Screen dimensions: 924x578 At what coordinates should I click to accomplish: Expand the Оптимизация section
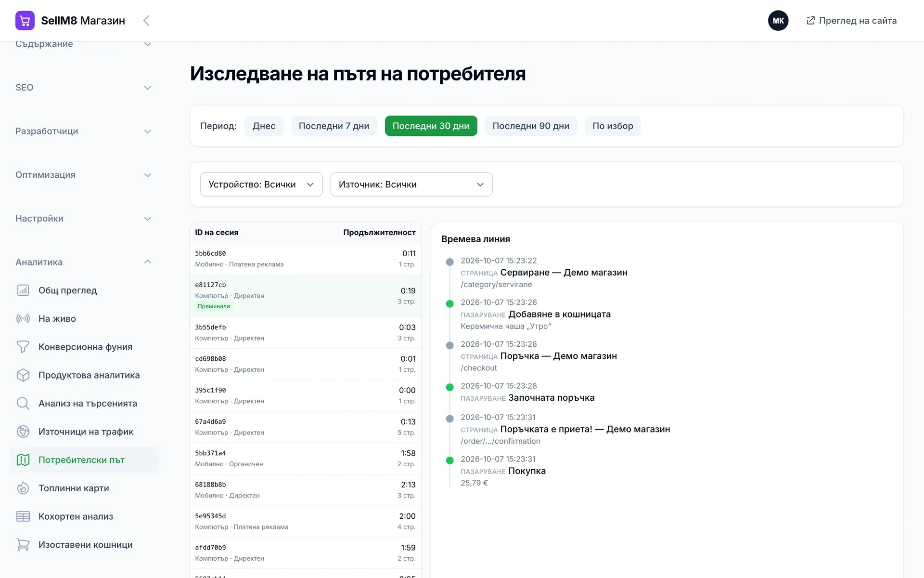pos(84,175)
